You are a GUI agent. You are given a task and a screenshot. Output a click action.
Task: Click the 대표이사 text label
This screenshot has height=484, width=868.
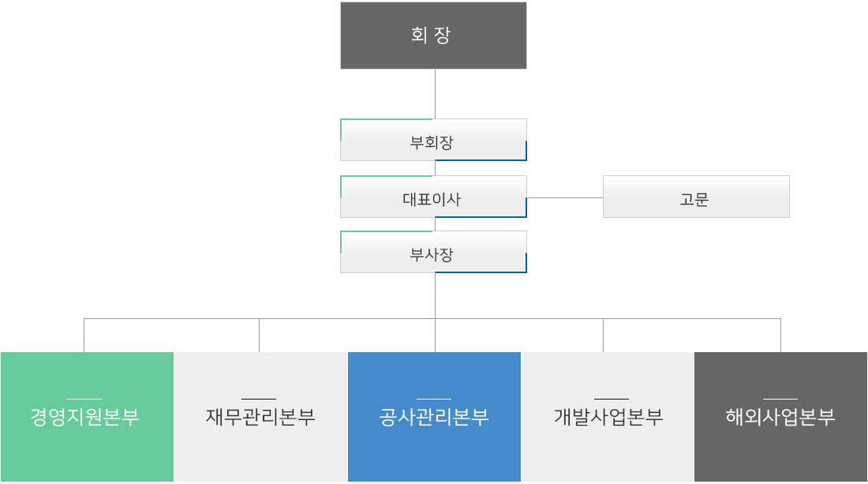point(432,199)
